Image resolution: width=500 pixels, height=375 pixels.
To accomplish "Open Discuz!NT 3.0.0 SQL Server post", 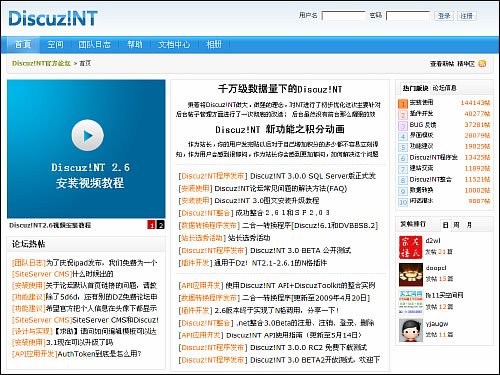I will pos(313,176).
